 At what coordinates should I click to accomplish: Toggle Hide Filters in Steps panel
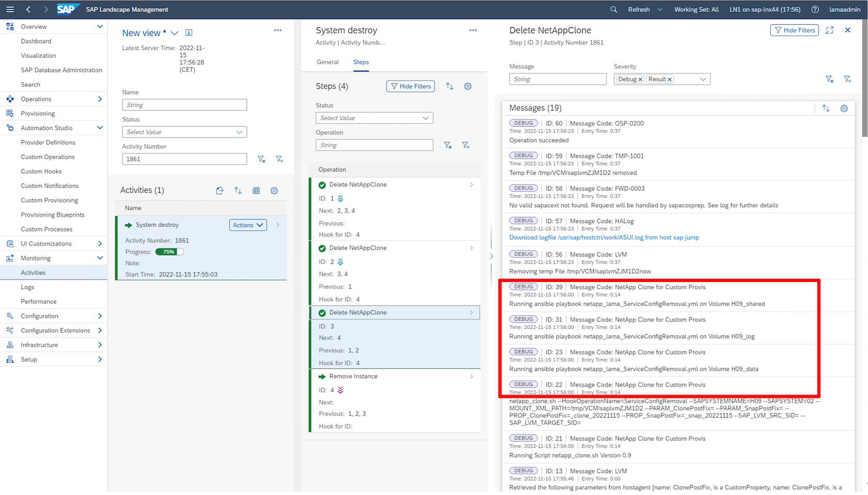click(x=410, y=86)
